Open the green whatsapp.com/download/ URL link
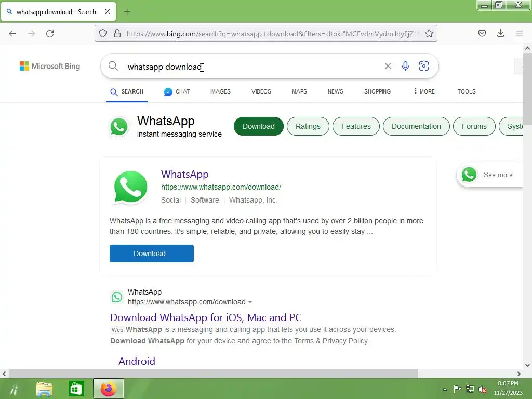The height and width of the screenshot is (399, 532). pos(221,187)
